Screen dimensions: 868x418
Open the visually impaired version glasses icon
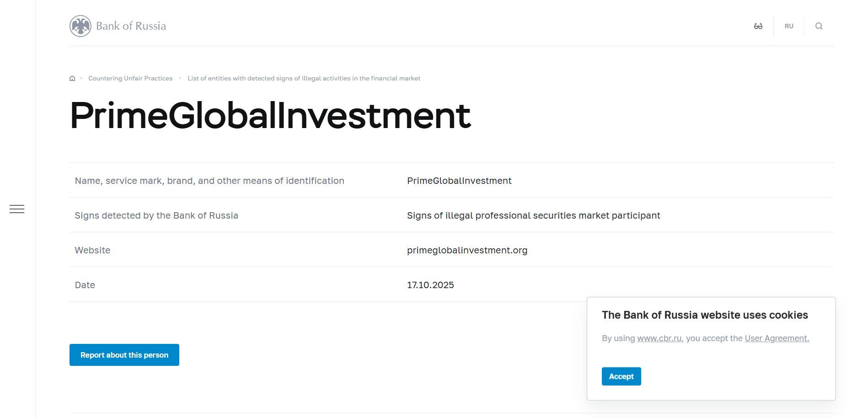(758, 26)
